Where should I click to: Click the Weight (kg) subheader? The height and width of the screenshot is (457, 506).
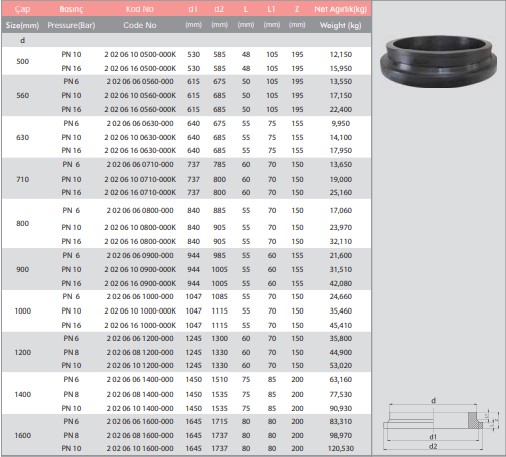pos(340,25)
